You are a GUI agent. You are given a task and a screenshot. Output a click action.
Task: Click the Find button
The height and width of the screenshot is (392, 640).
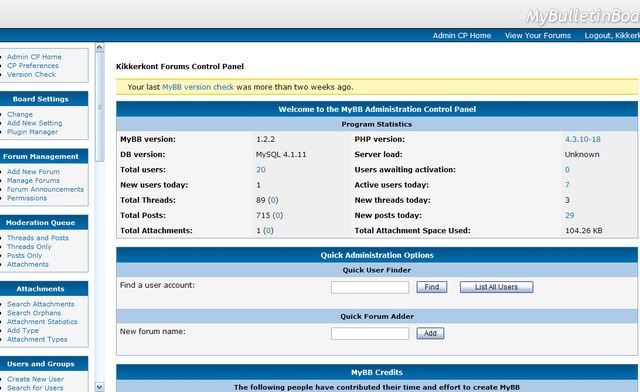click(x=431, y=287)
